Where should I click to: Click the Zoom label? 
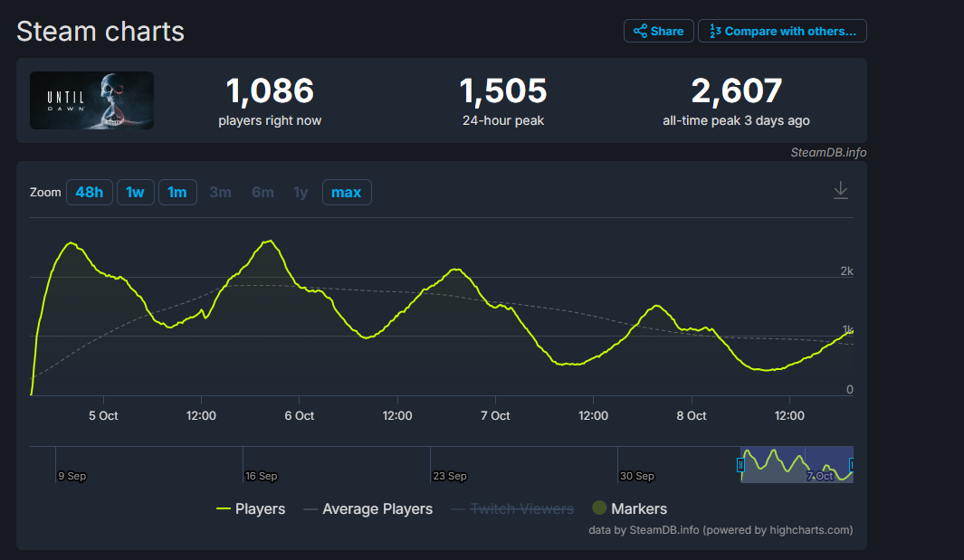tap(45, 193)
